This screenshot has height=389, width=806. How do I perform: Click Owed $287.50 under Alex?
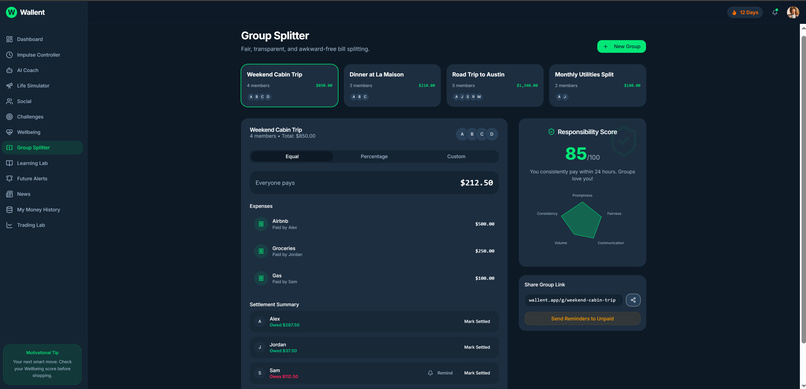284,325
